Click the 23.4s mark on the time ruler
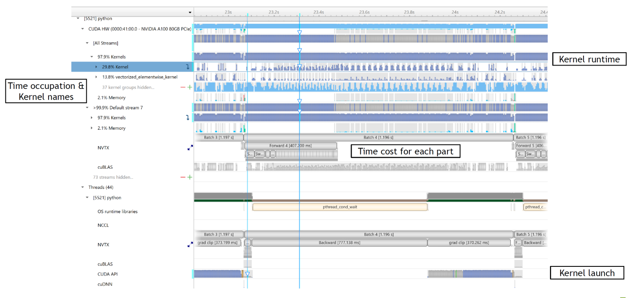644x298 pixels. tap(319, 12)
